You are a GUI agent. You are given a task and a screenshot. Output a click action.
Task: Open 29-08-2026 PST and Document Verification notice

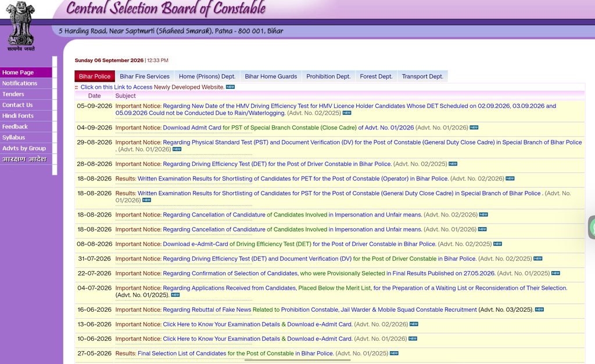click(349, 146)
